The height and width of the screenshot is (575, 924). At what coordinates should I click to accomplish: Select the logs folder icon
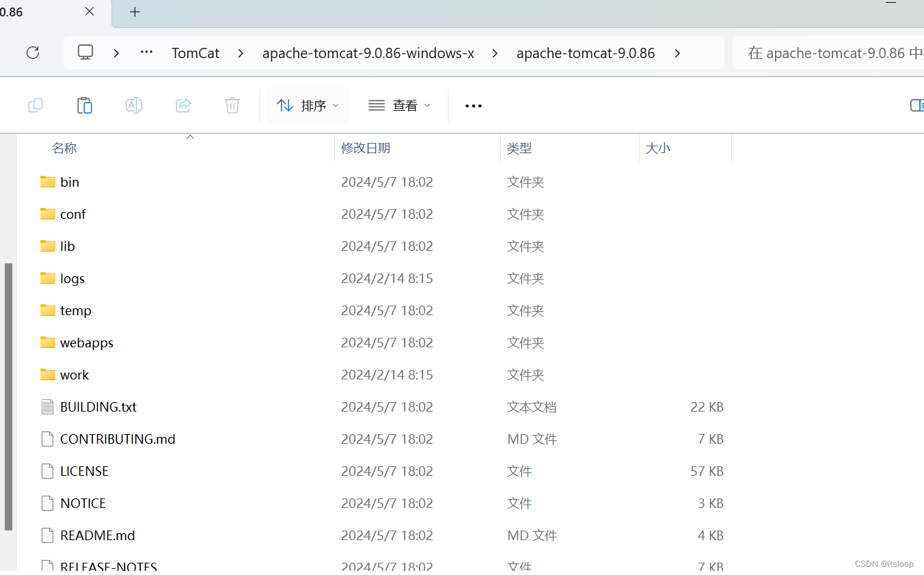[x=48, y=278]
